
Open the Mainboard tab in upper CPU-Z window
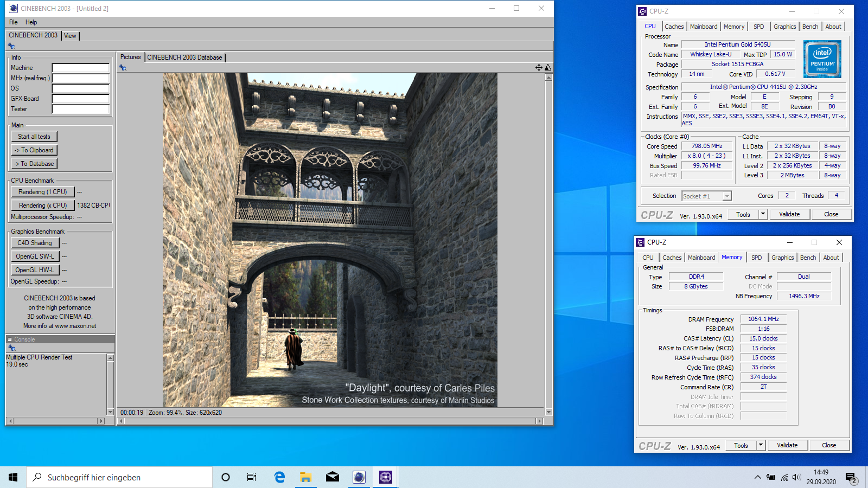pos(704,27)
